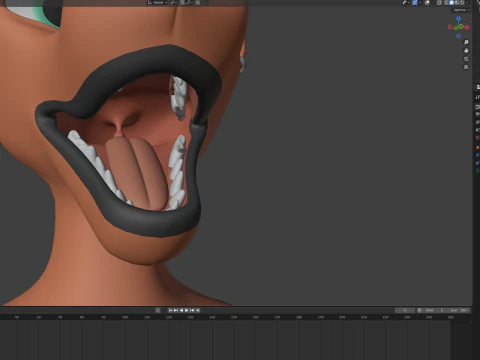Select rendered viewport shading mode
The height and width of the screenshot is (360, 480).
point(462,3)
